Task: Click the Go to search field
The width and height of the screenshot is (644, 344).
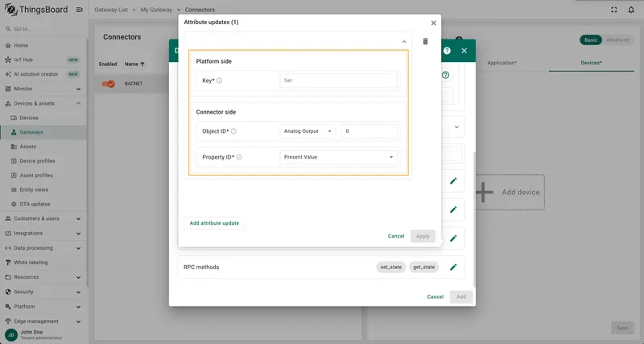Action: (x=45, y=29)
